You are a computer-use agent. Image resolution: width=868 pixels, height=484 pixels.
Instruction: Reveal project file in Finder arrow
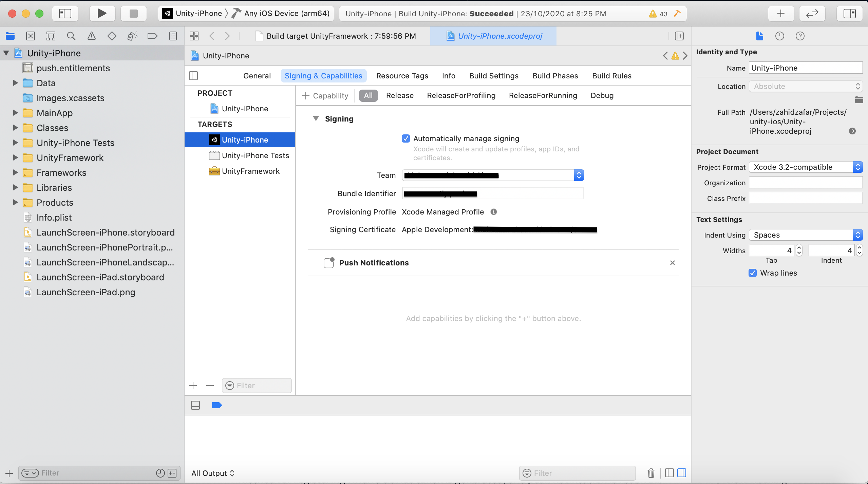click(x=852, y=131)
